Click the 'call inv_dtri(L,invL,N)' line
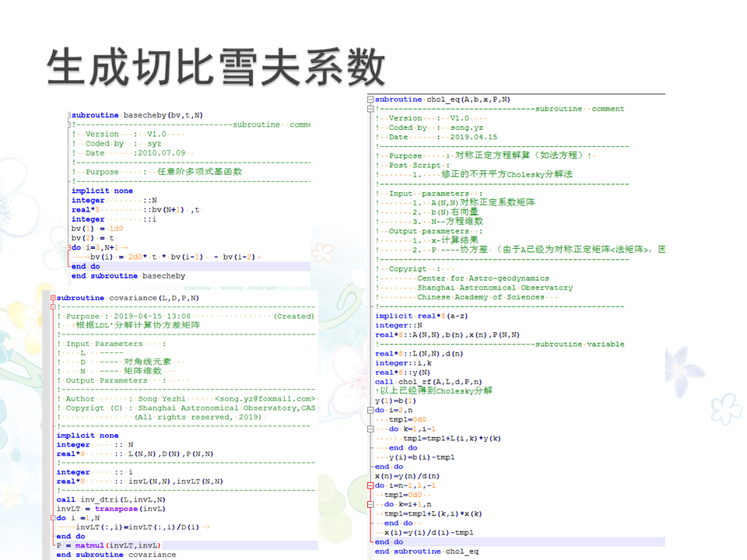 [111, 499]
